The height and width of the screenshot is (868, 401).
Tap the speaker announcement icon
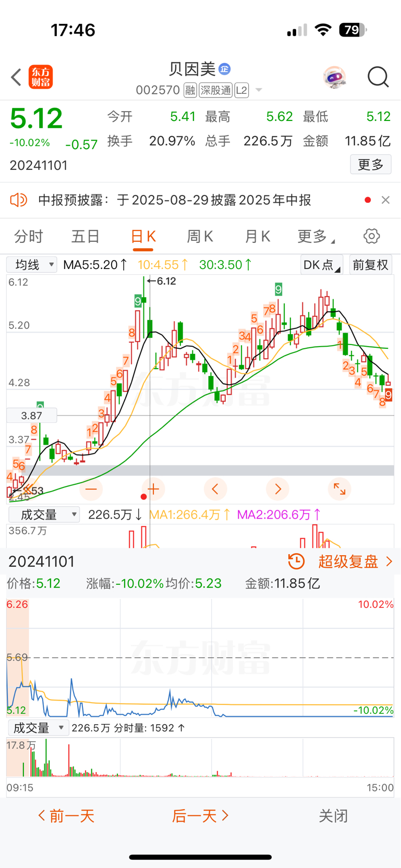(18, 200)
